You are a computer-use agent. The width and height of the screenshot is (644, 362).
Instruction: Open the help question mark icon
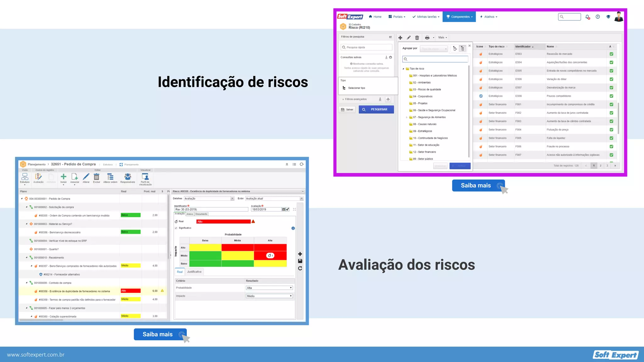[598, 17]
